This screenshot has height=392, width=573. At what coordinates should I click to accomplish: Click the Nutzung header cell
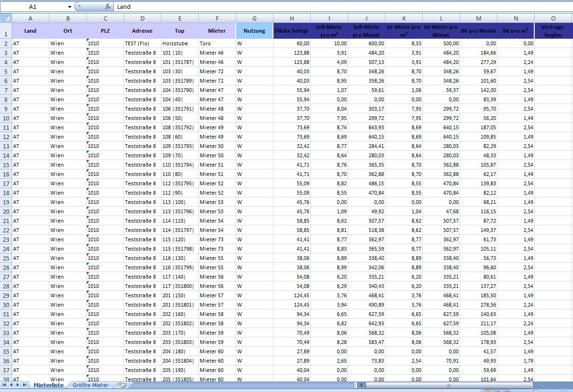click(x=254, y=31)
